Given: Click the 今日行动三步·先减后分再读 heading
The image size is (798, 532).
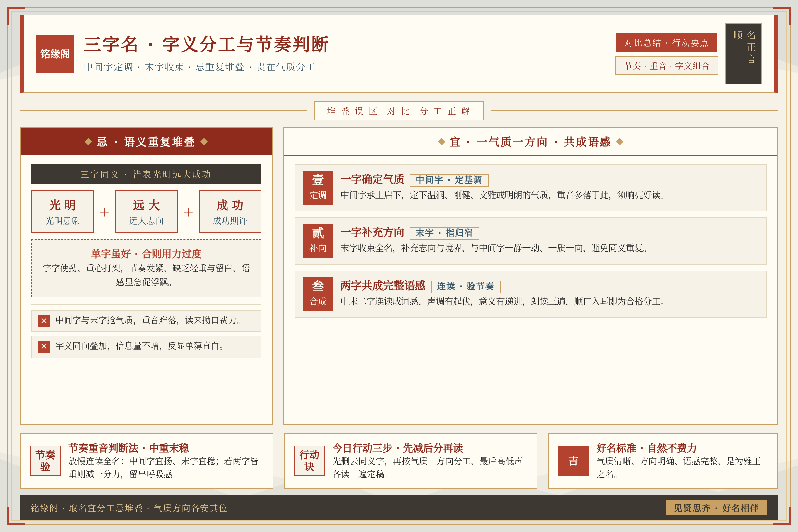Looking at the screenshot, I should [x=397, y=448].
